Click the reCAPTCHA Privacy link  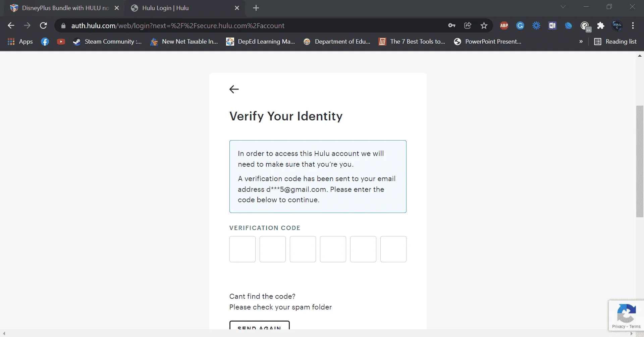tap(619, 327)
